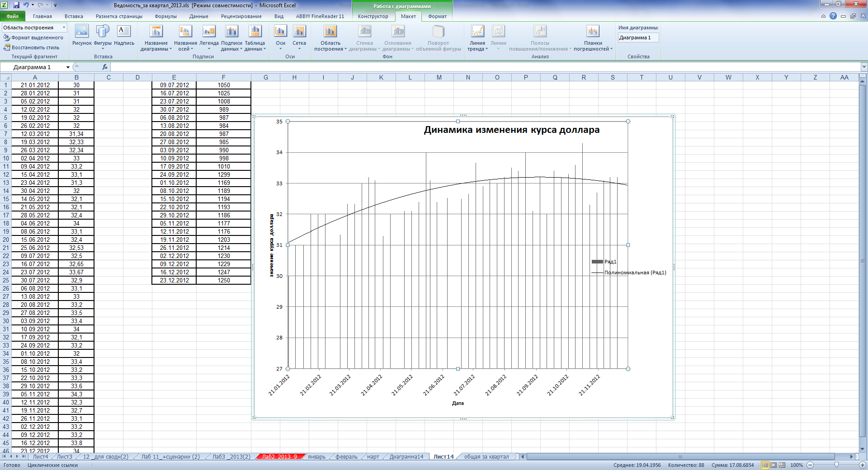
Task: Open the январь sheet tab
Action: 316,457
